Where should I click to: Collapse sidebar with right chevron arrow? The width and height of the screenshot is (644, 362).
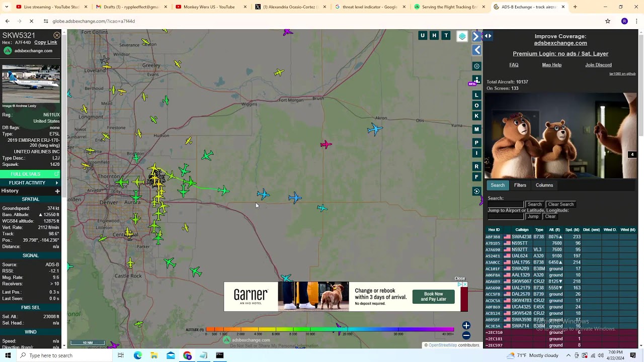tap(476, 37)
